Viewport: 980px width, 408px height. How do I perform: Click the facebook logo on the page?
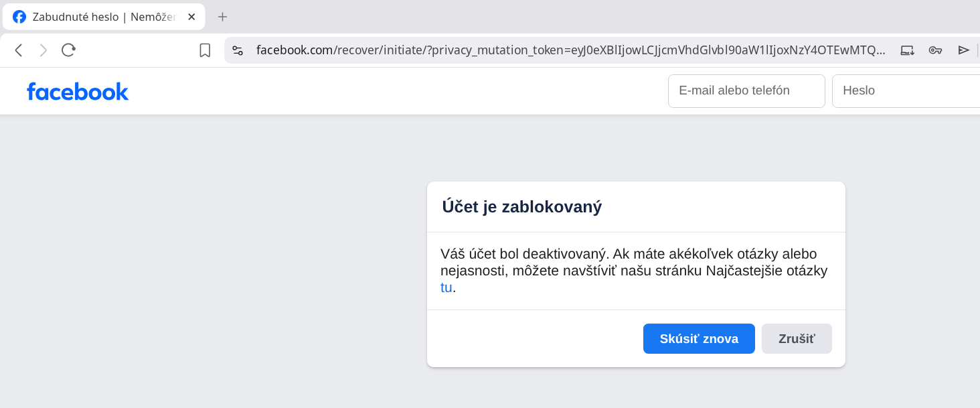(x=78, y=91)
